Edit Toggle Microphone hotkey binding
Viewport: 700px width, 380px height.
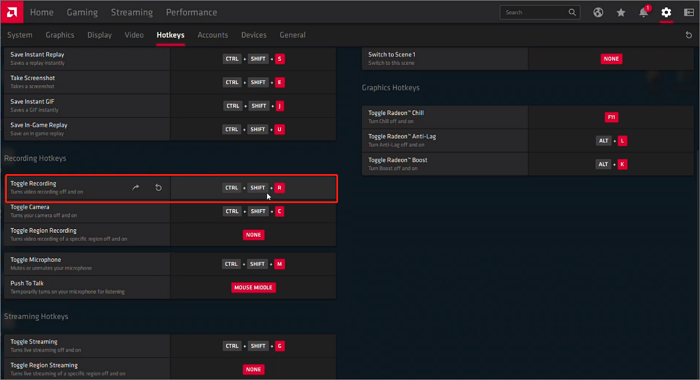tap(254, 264)
